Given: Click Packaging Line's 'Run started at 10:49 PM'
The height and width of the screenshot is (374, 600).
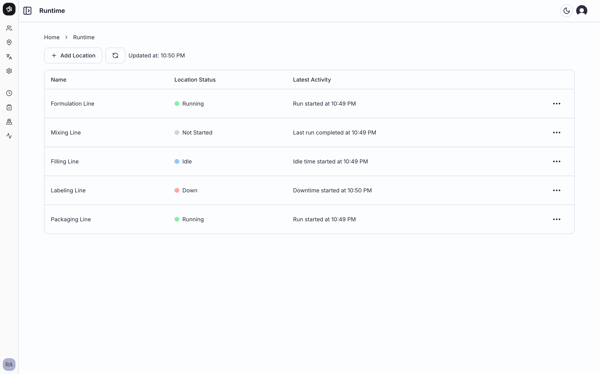Looking at the screenshot, I should 324,219.
